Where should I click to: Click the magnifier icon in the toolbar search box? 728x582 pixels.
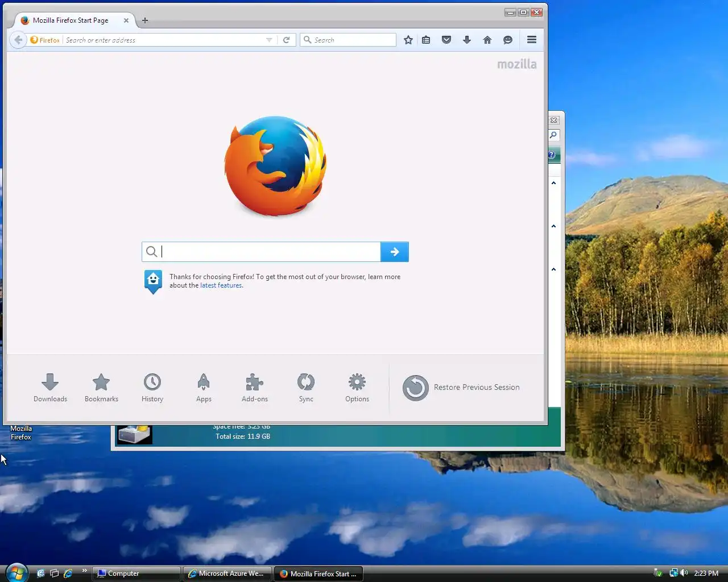[x=308, y=40]
